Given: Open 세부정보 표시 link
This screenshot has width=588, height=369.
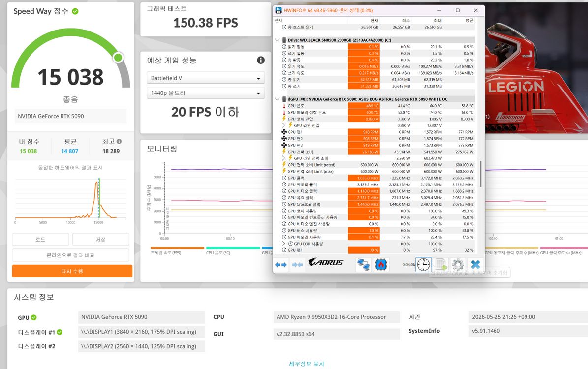Looking at the screenshot, I should 307,364.
